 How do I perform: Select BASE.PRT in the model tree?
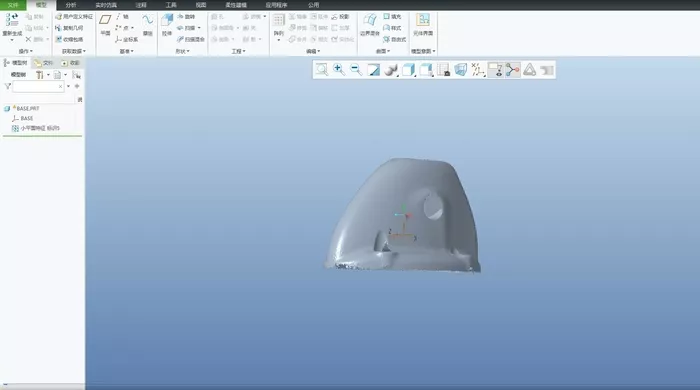pyautogui.click(x=28, y=108)
